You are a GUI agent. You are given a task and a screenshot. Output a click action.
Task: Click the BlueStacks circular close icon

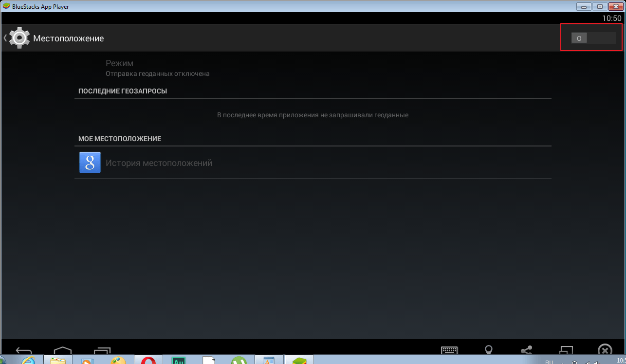605,351
